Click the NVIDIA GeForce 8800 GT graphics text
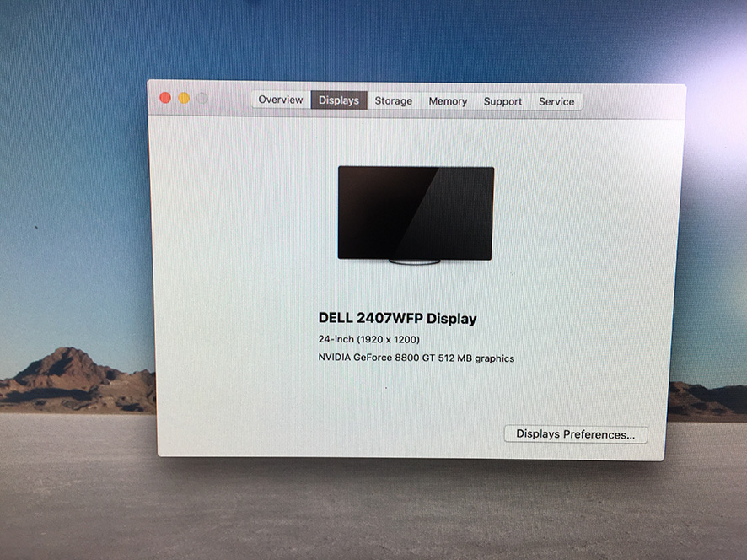 416,358
